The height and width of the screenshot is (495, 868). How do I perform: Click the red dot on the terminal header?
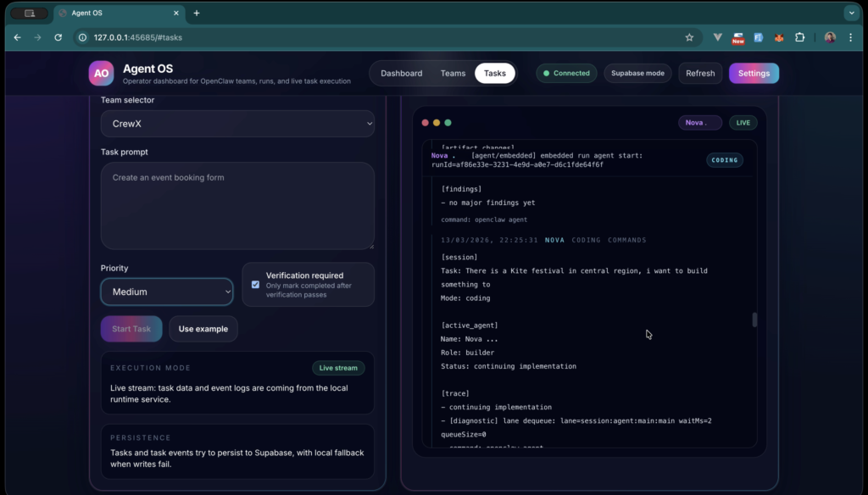(425, 122)
